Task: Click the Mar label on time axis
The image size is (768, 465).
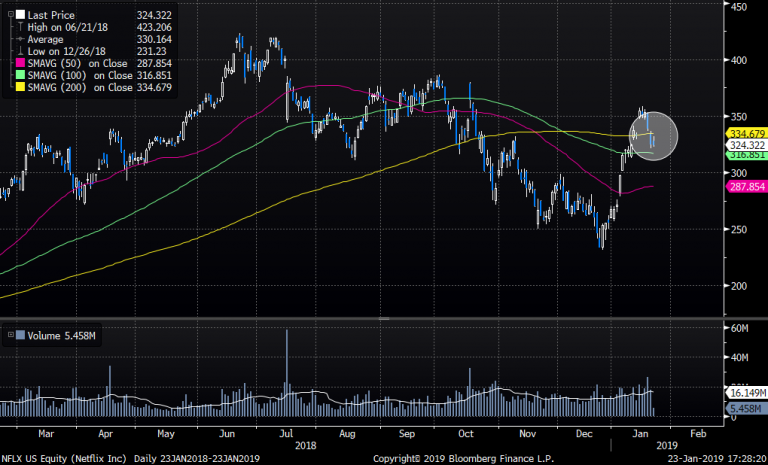Action: pyautogui.click(x=46, y=434)
